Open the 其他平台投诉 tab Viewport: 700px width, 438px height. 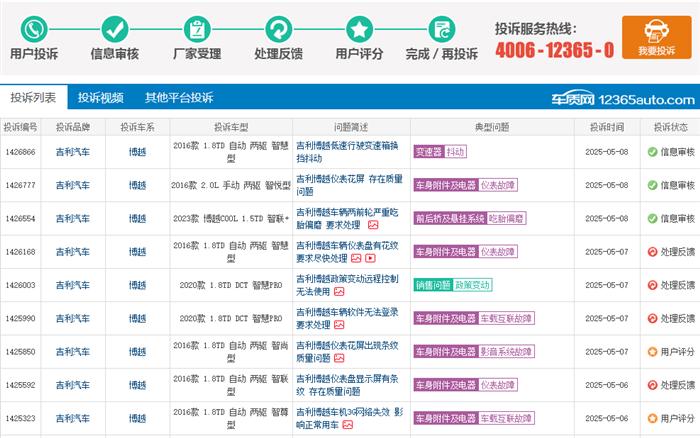point(179,97)
